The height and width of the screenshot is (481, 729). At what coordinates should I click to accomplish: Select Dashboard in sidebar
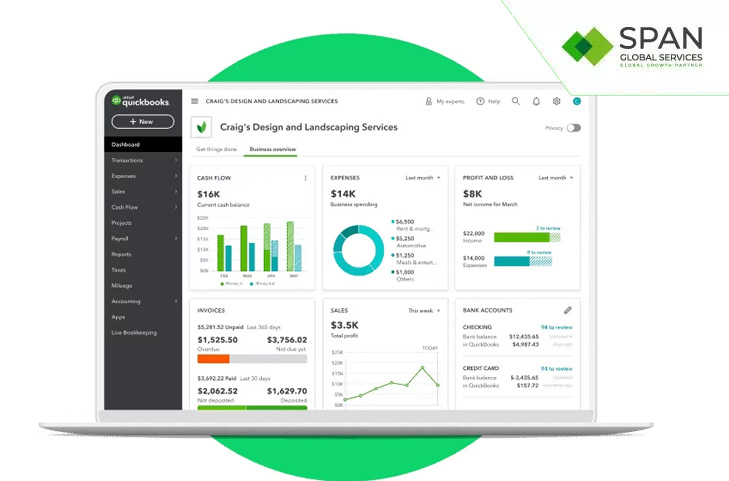point(143,145)
